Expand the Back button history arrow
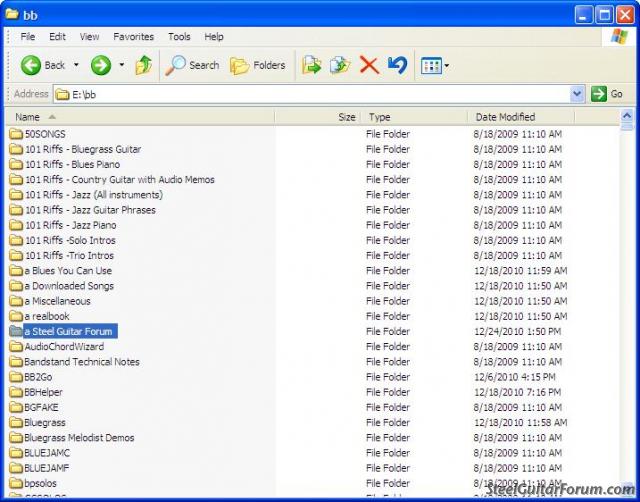640x502 pixels. pos(76,65)
